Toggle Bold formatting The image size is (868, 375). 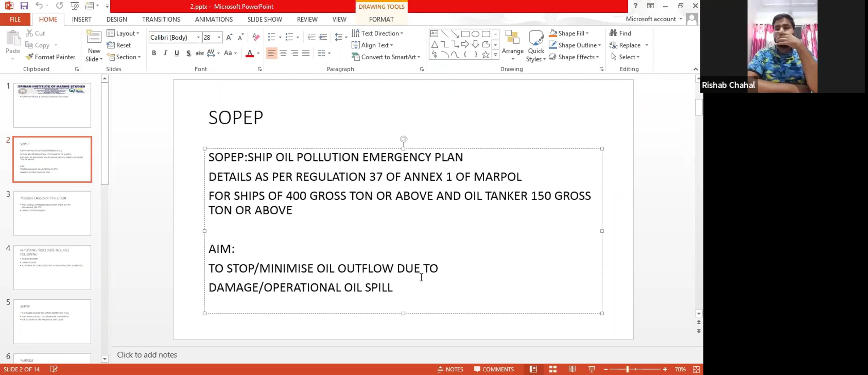(154, 53)
